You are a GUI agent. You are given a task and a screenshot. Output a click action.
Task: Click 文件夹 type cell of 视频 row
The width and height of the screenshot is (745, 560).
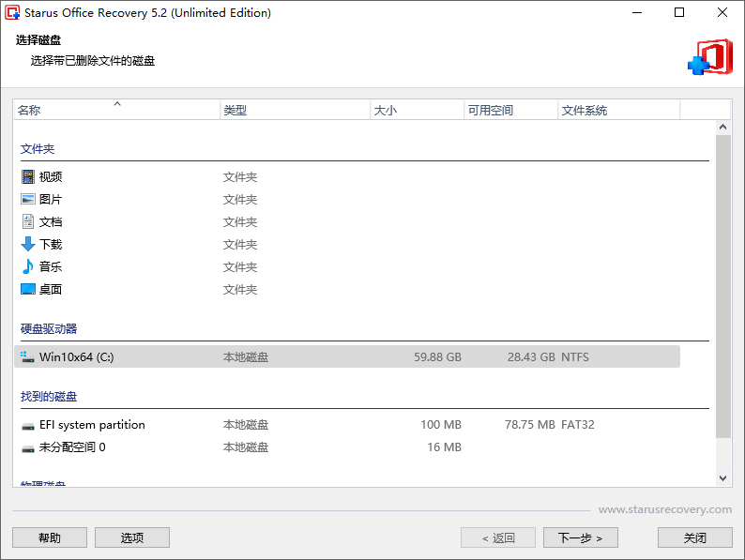[x=240, y=176]
